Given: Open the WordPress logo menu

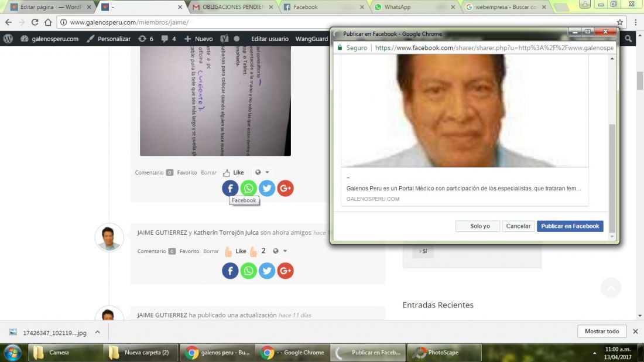Looking at the screenshot, I should coord(8,39).
